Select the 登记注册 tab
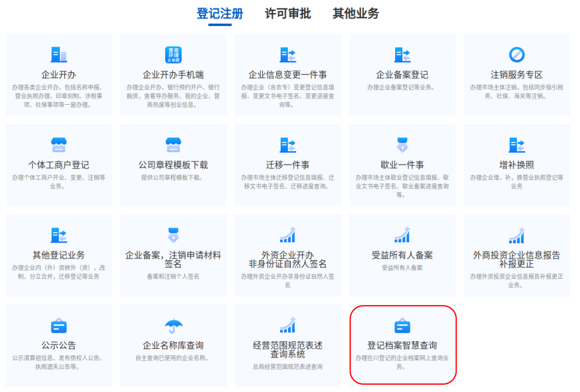Viewport: 580px width, 392px height. point(220,14)
